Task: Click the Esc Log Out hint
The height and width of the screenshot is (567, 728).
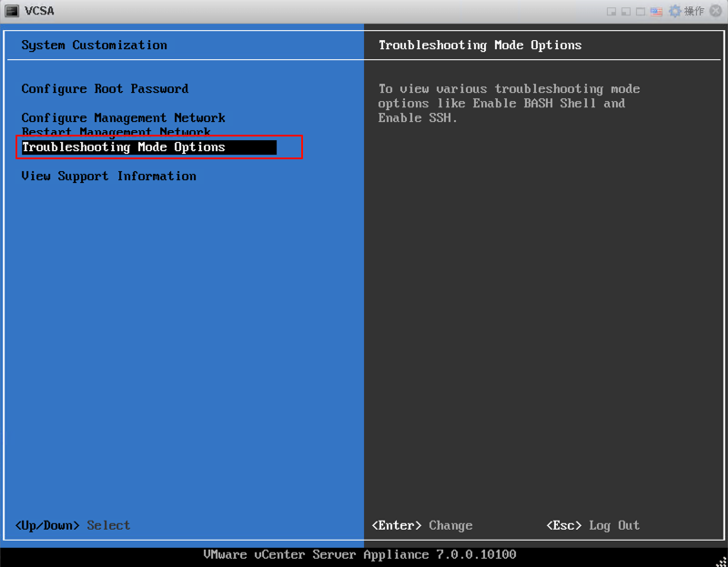Action: 595,525
